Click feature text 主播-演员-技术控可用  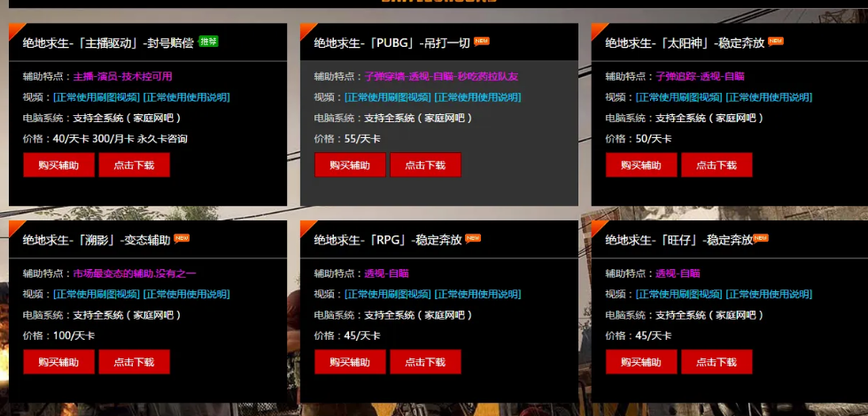123,76
